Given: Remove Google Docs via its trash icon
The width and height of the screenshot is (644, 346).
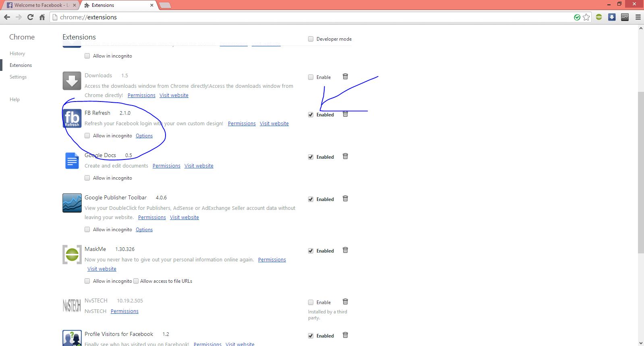Looking at the screenshot, I should point(345,156).
